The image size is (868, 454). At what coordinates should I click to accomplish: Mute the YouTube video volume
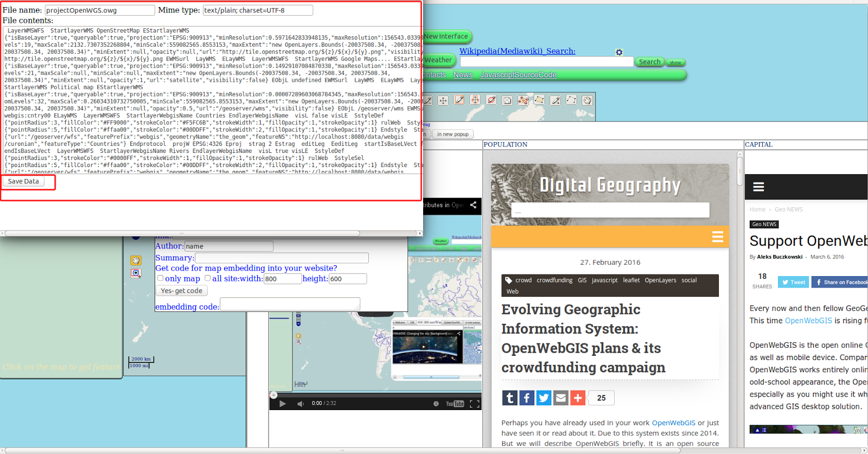click(301, 404)
